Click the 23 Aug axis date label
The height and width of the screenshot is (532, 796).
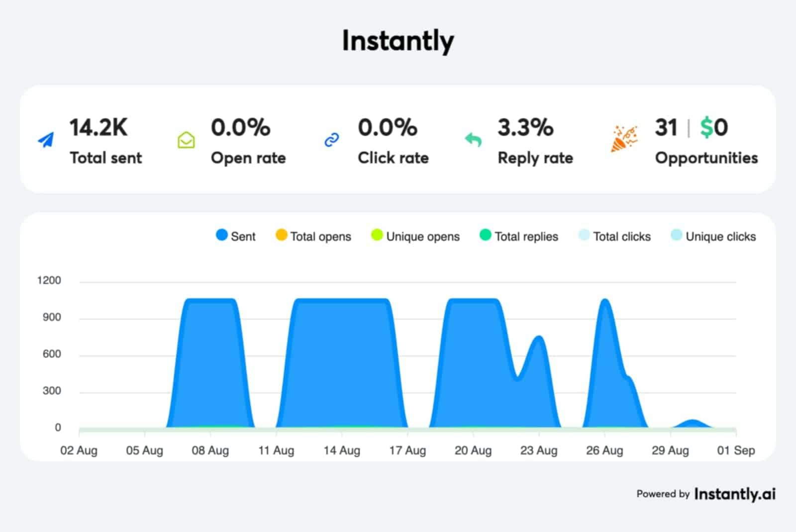539,450
